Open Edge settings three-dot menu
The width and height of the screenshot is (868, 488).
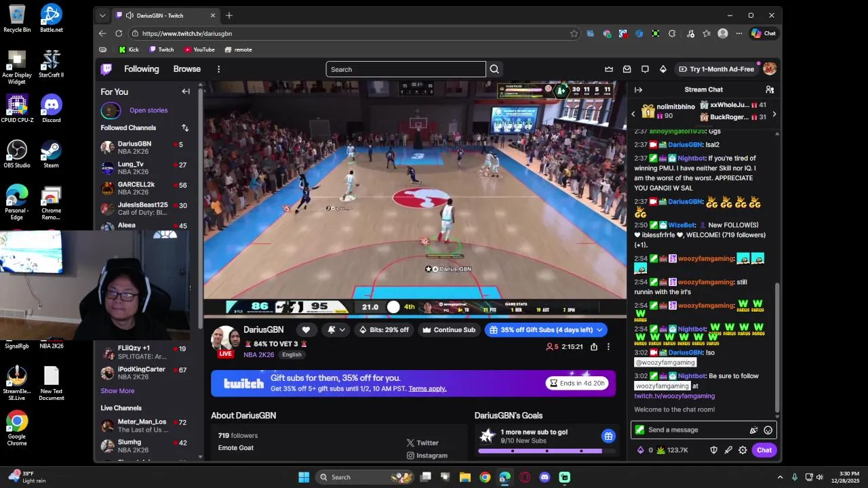point(738,33)
